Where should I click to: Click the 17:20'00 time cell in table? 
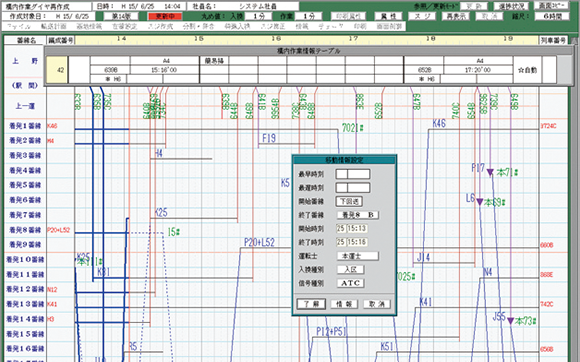pyautogui.click(x=478, y=70)
